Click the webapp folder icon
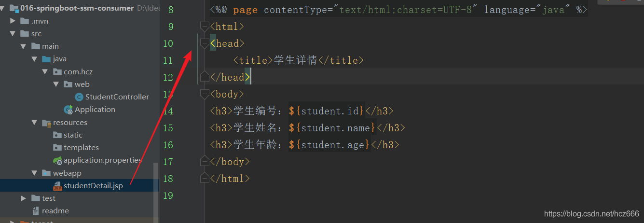This screenshot has height=223, width=644. coord(46,173)
